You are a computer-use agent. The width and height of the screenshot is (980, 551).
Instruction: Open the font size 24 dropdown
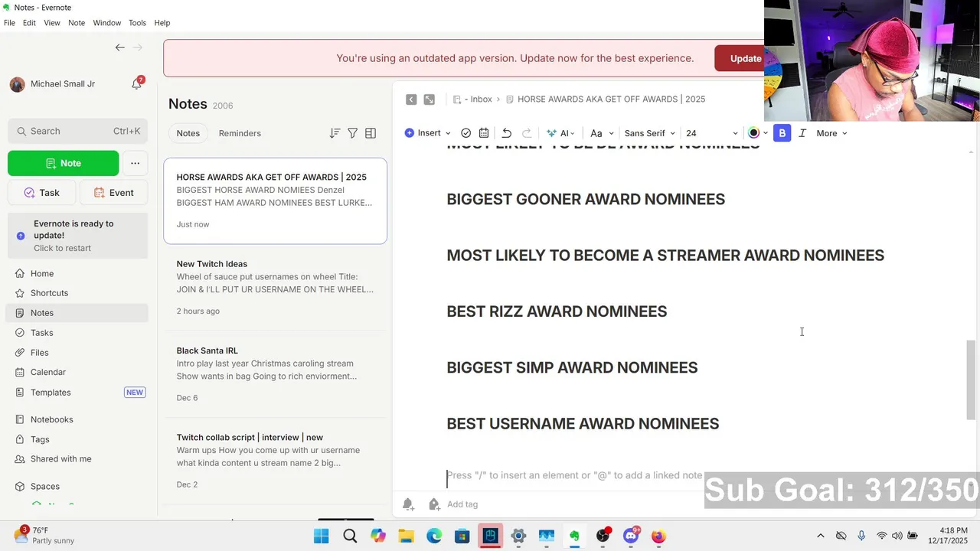coord(712,133)
